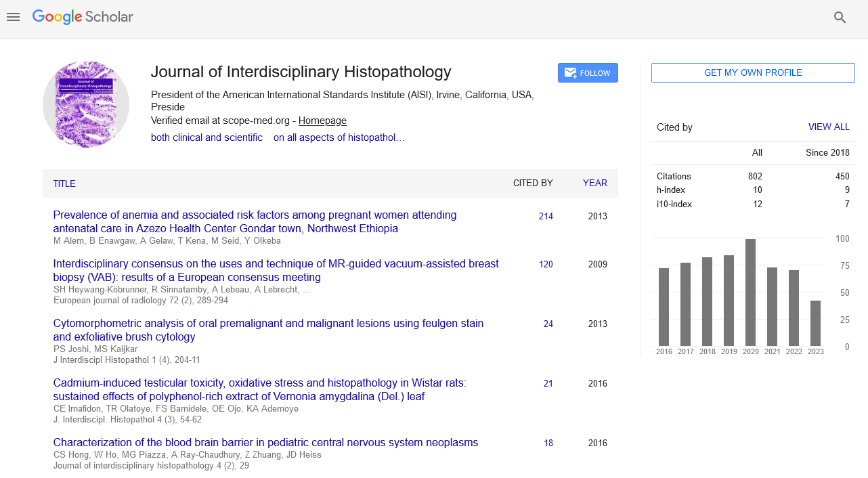Click the journal profile picture
The height and width of the screenshot is (478, 868).
click(86, 104)
